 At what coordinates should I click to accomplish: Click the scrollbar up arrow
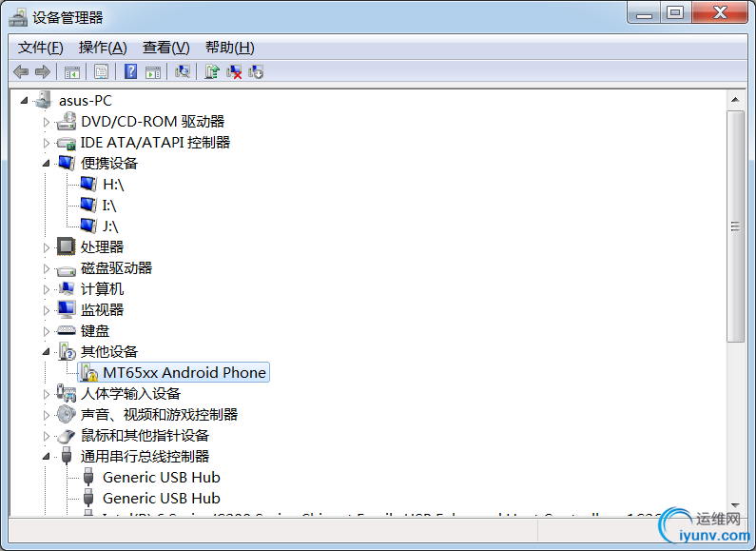tap(735, 99)
